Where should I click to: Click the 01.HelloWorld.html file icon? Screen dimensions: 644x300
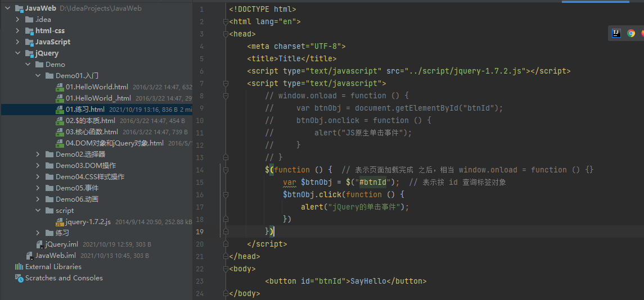60,87
